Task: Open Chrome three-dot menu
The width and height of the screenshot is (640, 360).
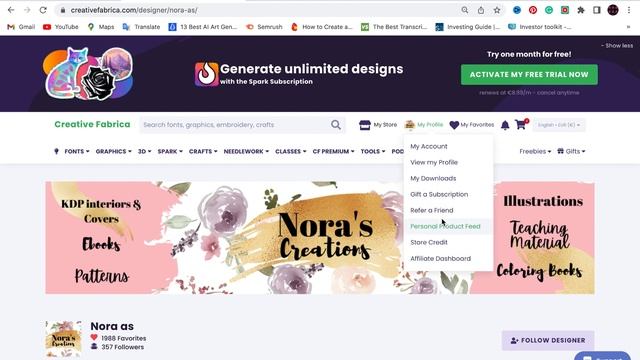Action: point(629,10)
